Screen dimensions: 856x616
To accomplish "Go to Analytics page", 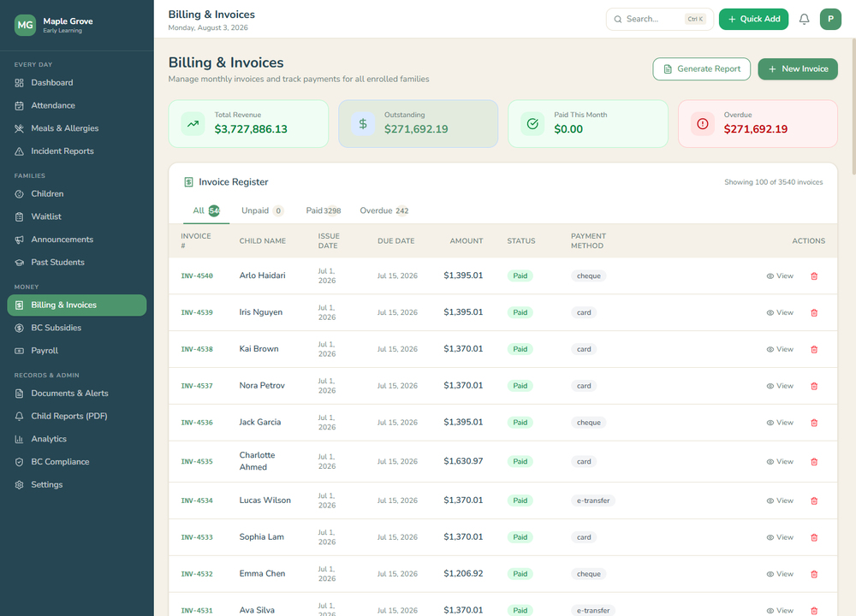I will (x=77, y=439).
